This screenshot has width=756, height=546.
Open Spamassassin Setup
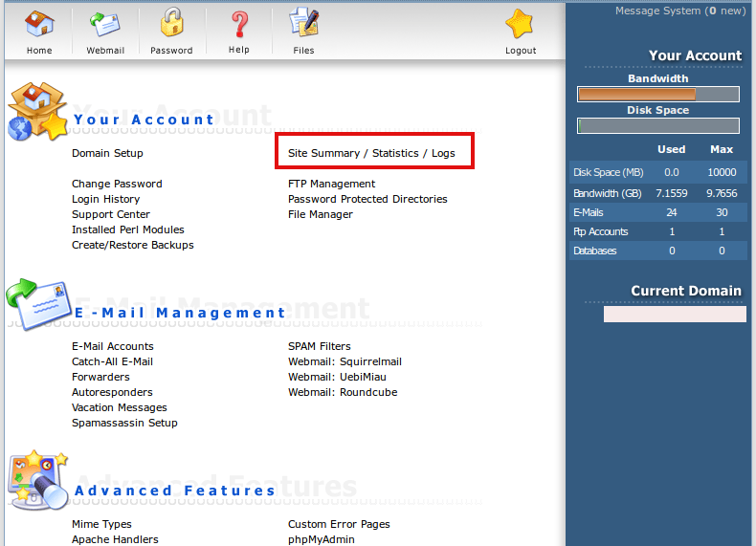click(124, 423)
